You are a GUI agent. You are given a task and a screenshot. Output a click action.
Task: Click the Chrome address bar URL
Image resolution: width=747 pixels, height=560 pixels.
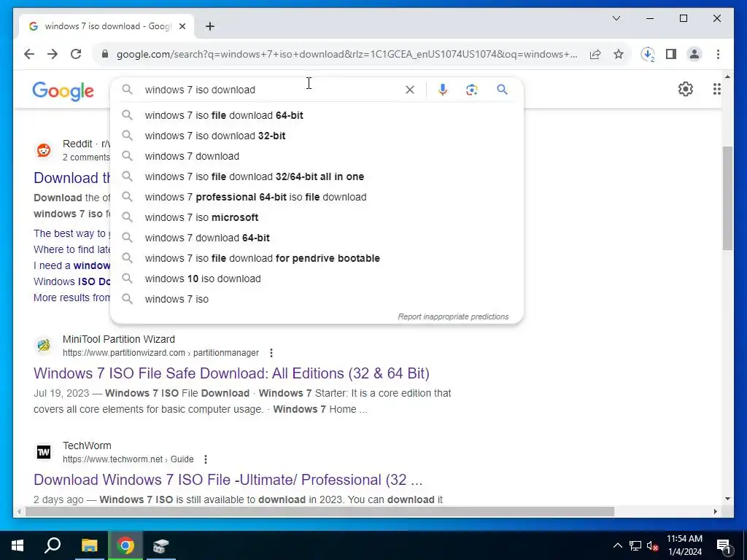point(347,54)
